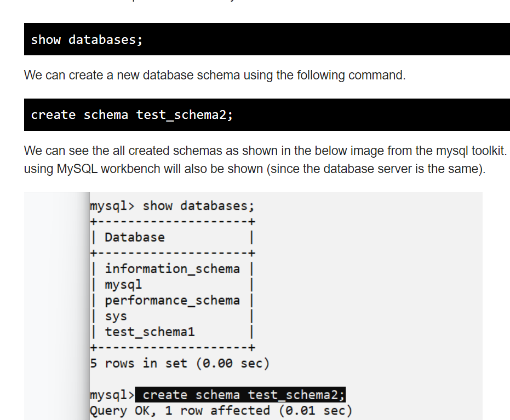This screenshot has width=510, height=420.
Task: Click the "Database" column header in terminal output
Action: coord(135,237)
